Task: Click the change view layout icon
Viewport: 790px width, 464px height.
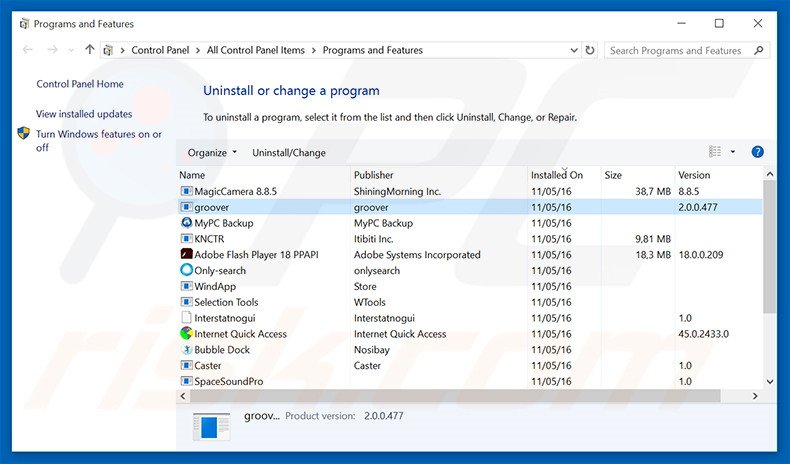Action: (x=714, y=152)
